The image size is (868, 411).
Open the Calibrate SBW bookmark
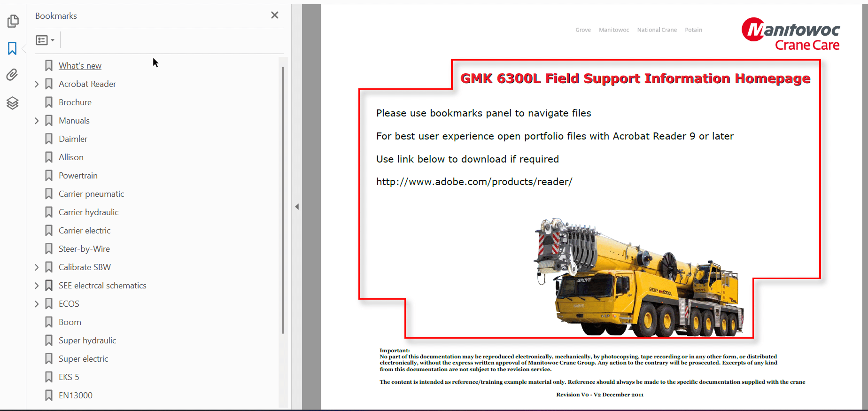point(85,267)
